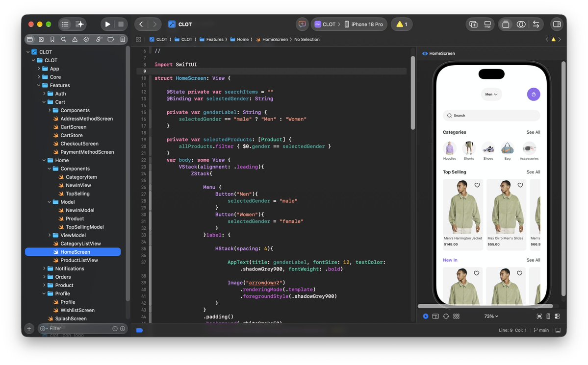Screen dimensions: 588x365
Task: Expand the App folder
Action: (39, 69)
